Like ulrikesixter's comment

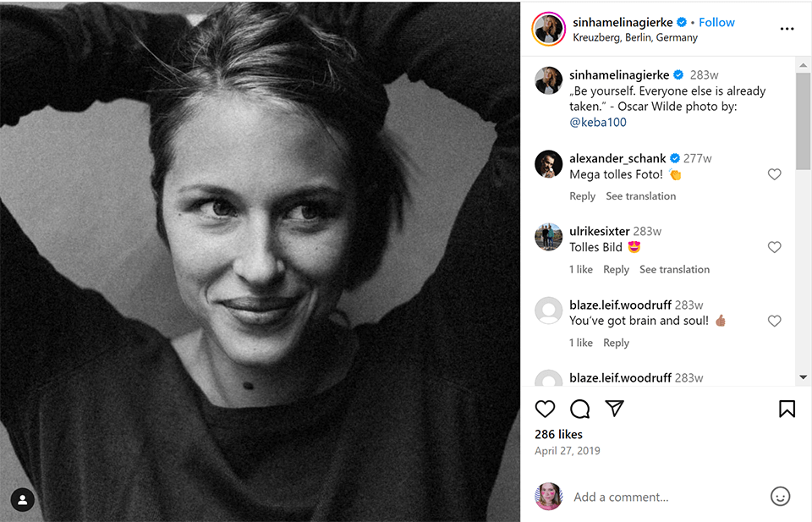tap(774, 248)
